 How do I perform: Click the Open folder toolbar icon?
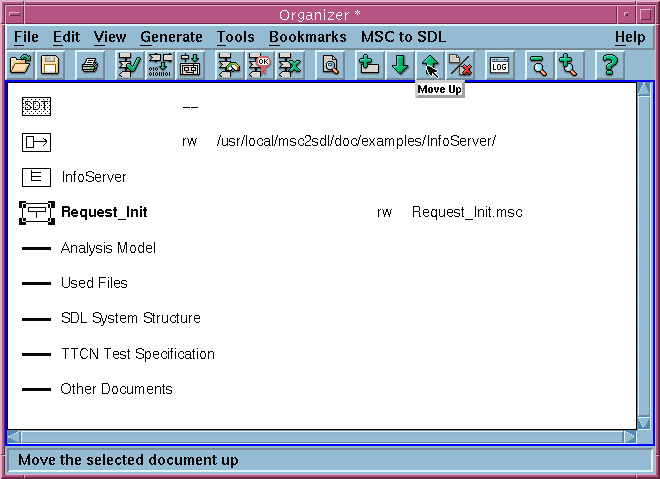(21, 65)
